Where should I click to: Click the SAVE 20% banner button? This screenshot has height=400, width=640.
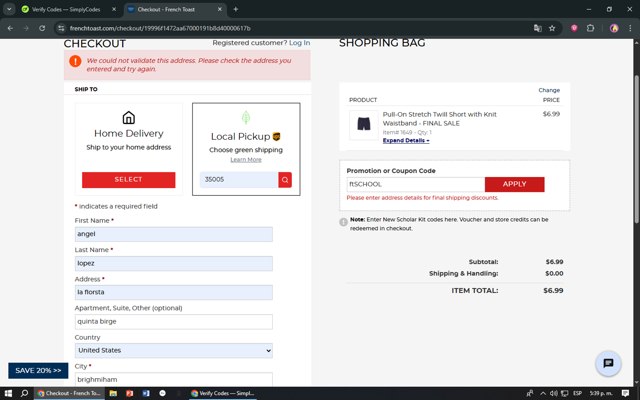point(38,371)
